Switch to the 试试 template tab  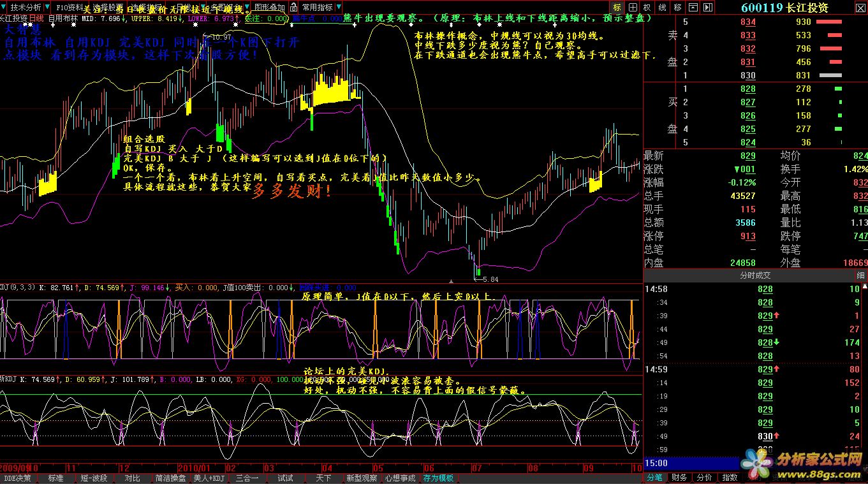(285, 478)
